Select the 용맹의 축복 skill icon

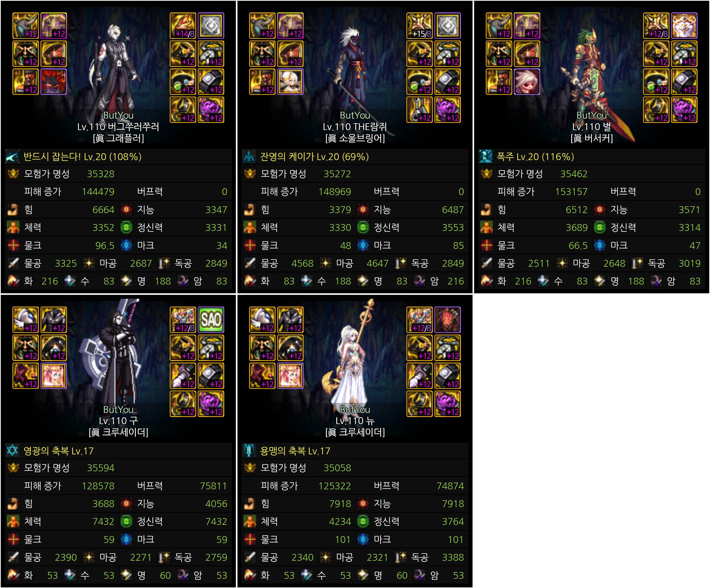coord(249,450)
